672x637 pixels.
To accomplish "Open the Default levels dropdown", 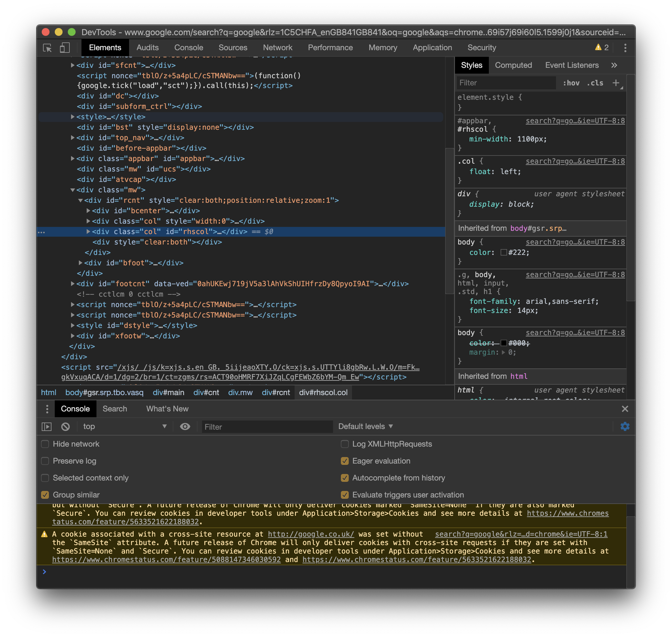I will click(x=364, y=426).
